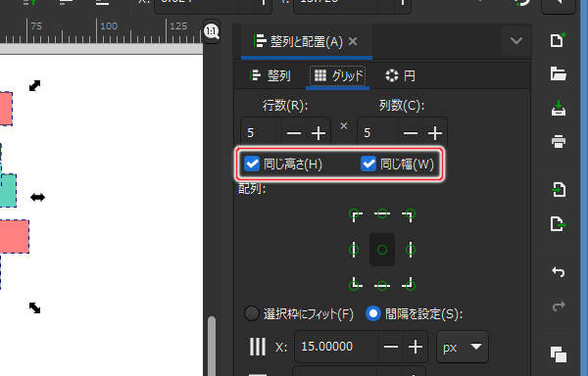Open the px unit dropdown
Screen dimensions: 588x376
coord(463,347)
